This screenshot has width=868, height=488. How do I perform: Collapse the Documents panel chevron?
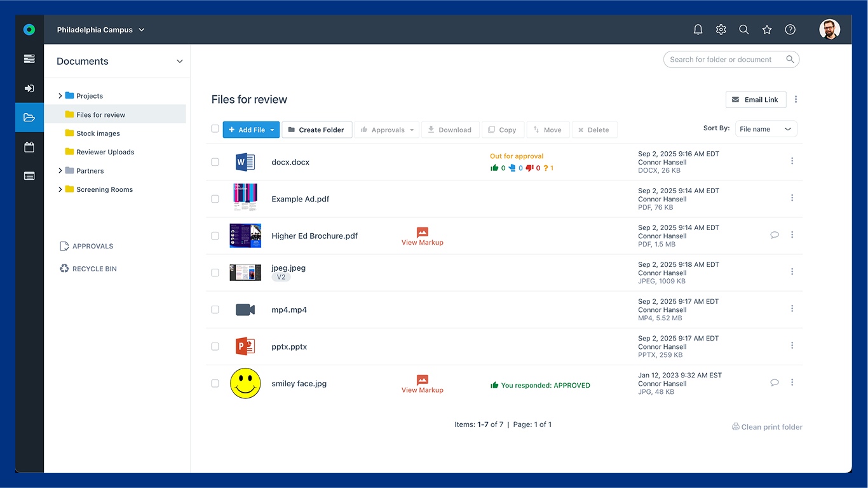[x=180, y=62]
